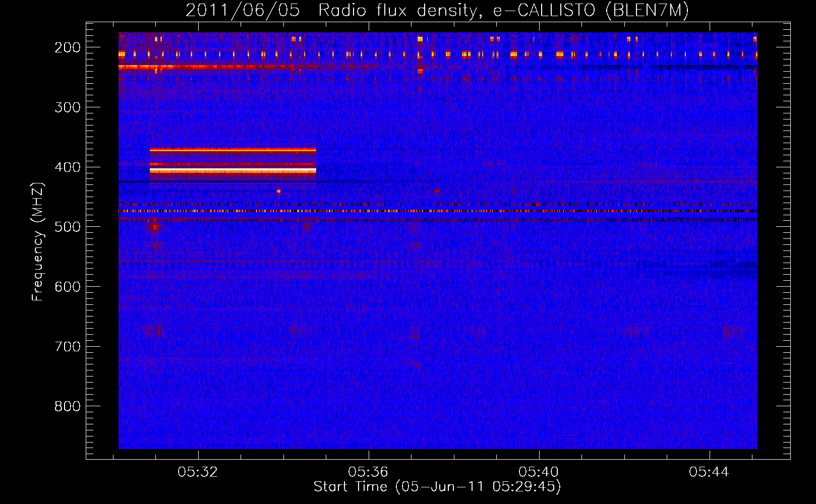Click the 05:32 time tick label
The height and width of the screenshot is (504, 816).
point(198,472)
